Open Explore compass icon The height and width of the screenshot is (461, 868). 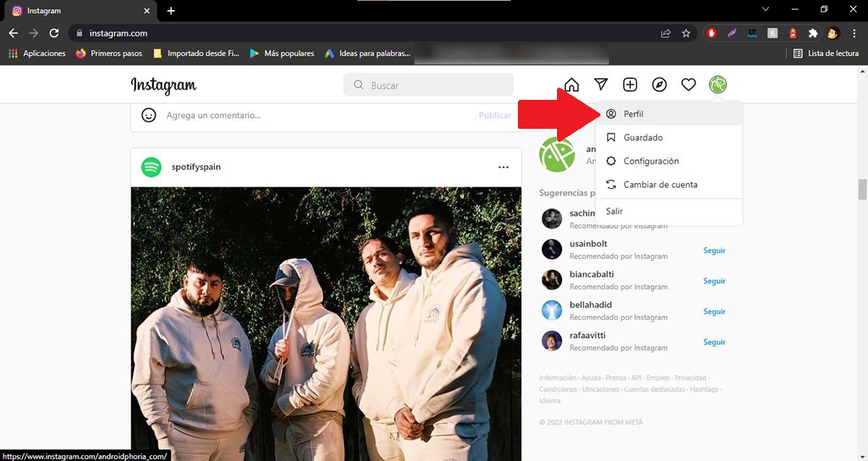(659, 85)
